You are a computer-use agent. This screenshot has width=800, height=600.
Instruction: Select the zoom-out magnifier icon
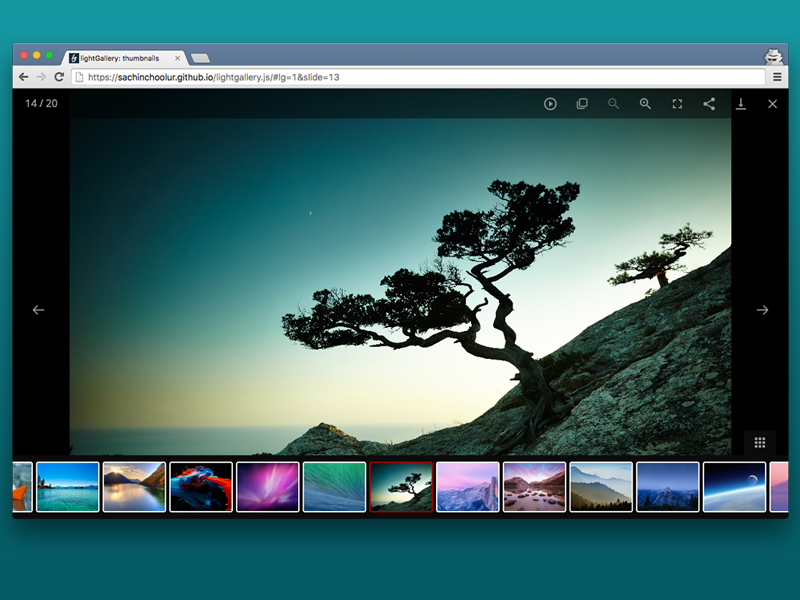[x=613, y=104]
